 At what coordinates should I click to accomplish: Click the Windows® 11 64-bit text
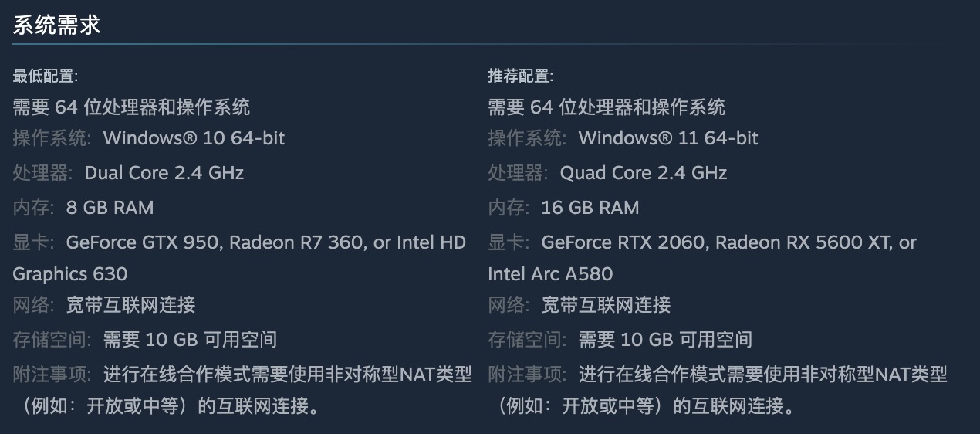point(668,138)
